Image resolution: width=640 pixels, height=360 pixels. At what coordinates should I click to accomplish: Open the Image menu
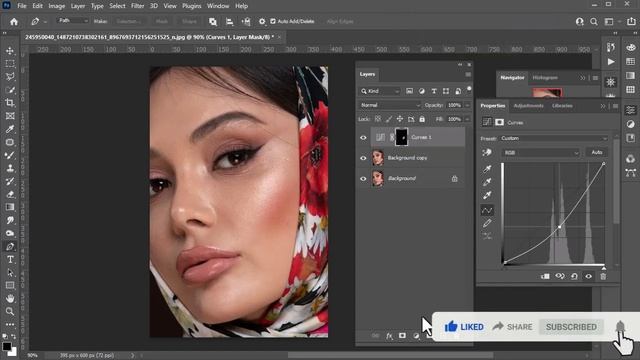click(57, 6)
